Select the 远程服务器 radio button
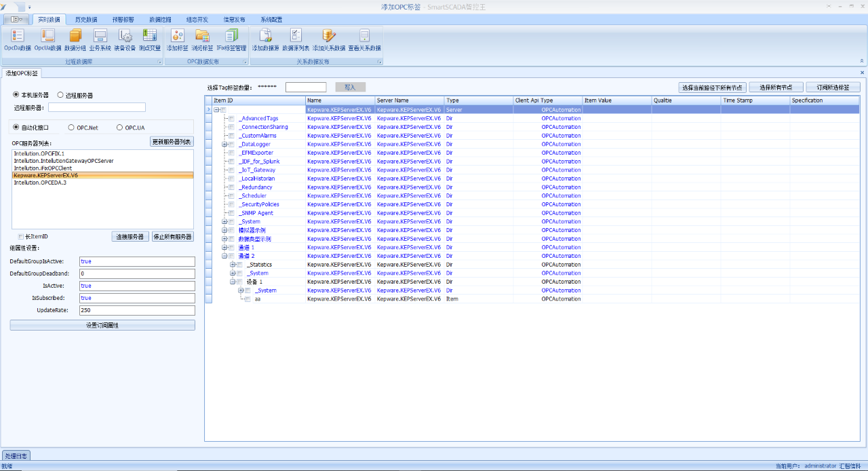This screenshot has height=471, width=868. (60, 95)
